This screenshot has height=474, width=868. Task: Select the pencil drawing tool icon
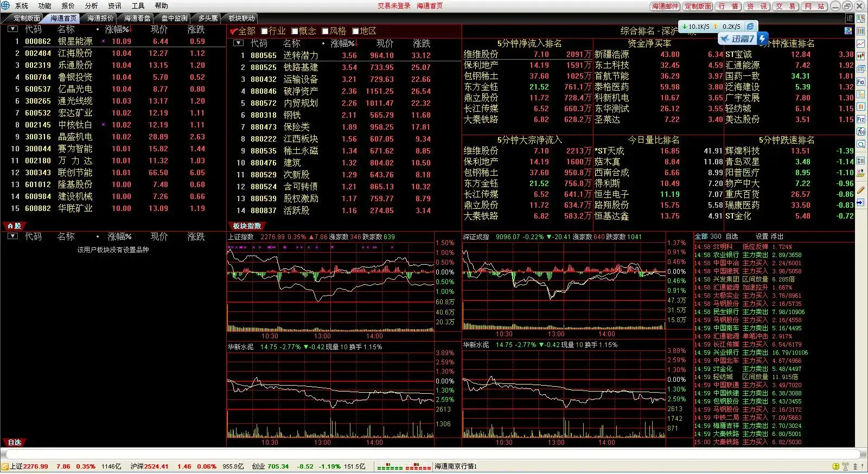click(x=861, y=190)
